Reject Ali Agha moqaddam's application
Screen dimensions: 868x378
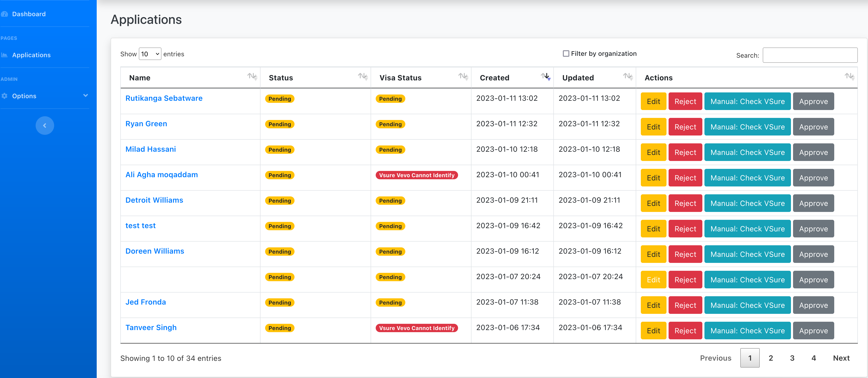pos(685,178)
